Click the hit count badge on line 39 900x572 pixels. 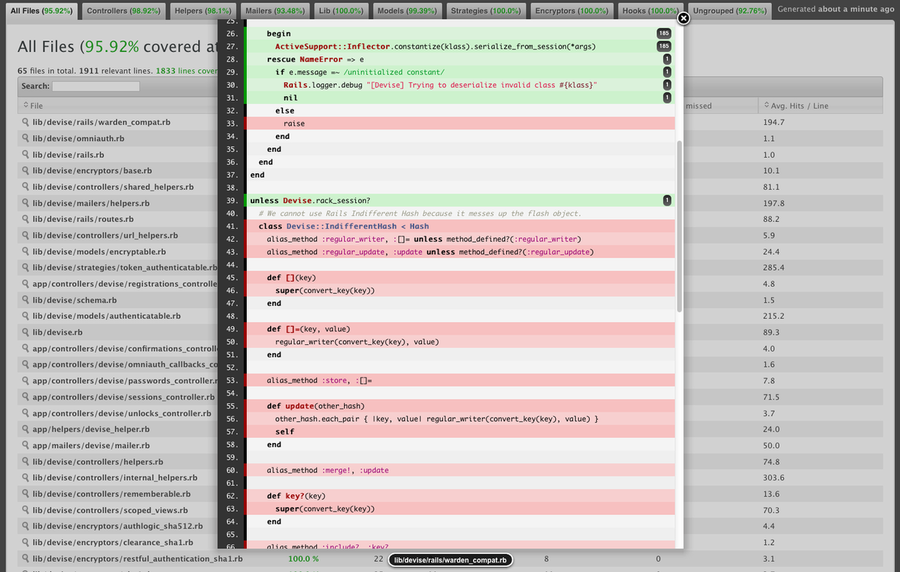(x=667, y=200)
